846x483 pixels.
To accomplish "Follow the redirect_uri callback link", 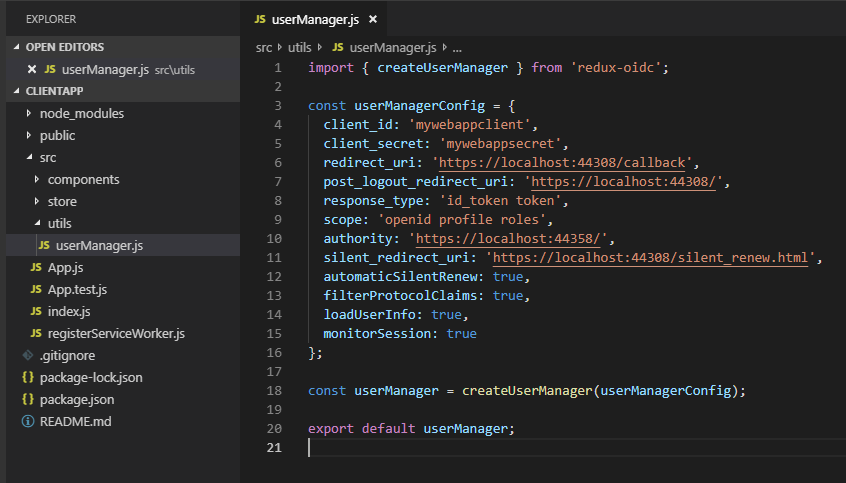I will (x=562, y=162).
